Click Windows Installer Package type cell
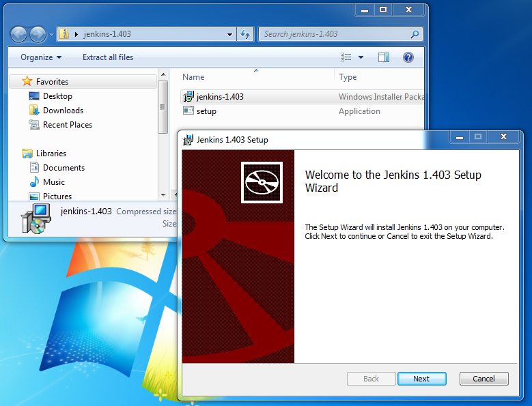 pyautogui.click(x=381, y=97)
